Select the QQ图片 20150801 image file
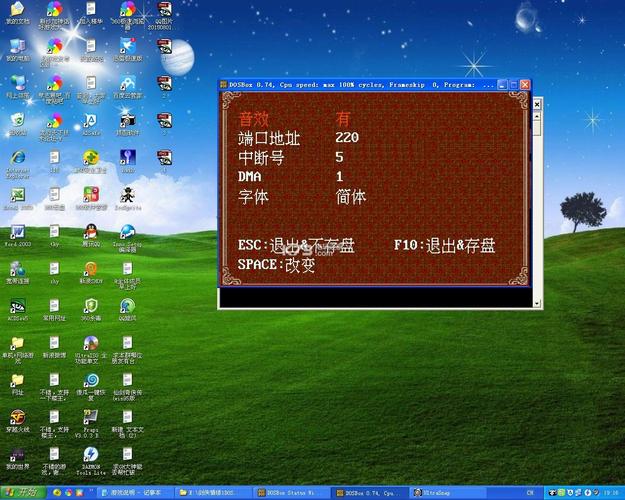 point(163,16)
